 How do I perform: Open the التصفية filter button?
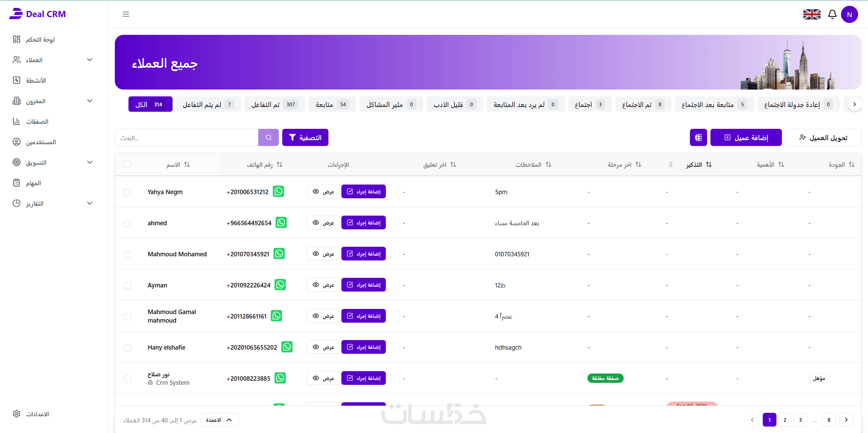click(305, 137)
